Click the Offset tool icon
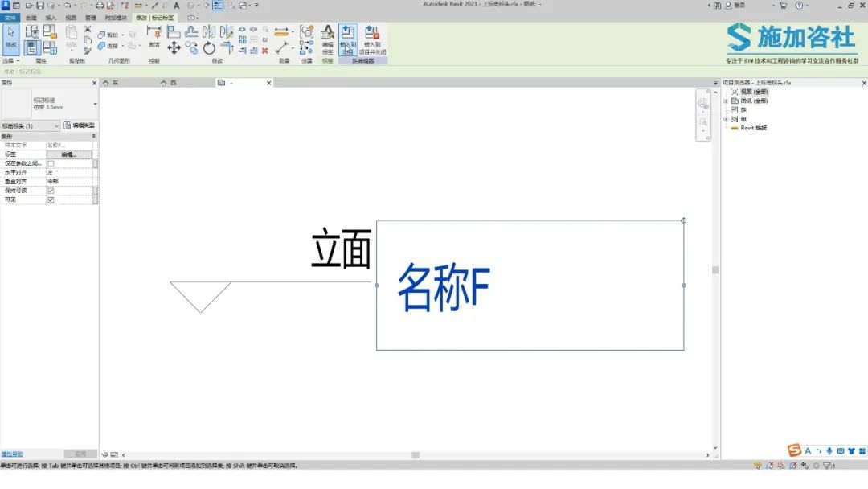The width and height of the screenshot is (868, 489). point(191,32)
